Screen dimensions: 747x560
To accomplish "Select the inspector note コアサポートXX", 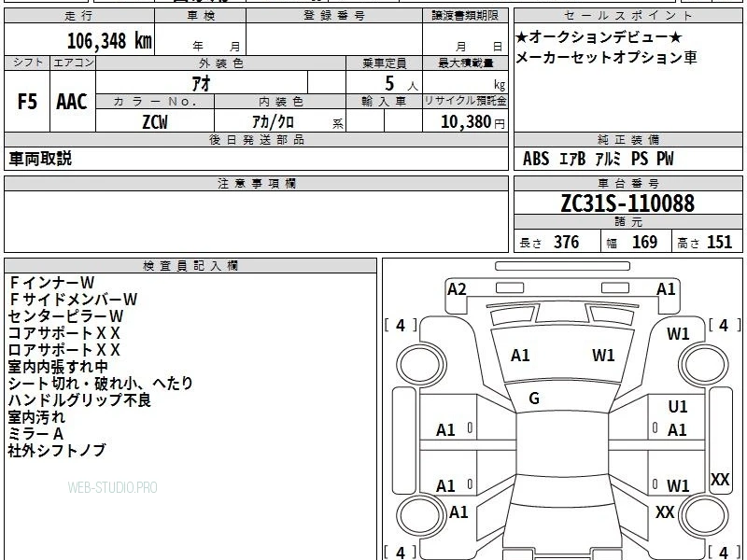I will (x=63, y=333).
